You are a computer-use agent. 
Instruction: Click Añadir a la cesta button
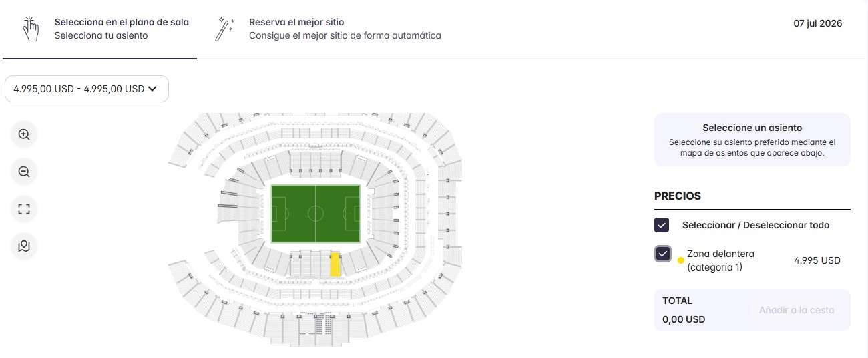pyautogui.click(x=797, y=310)
